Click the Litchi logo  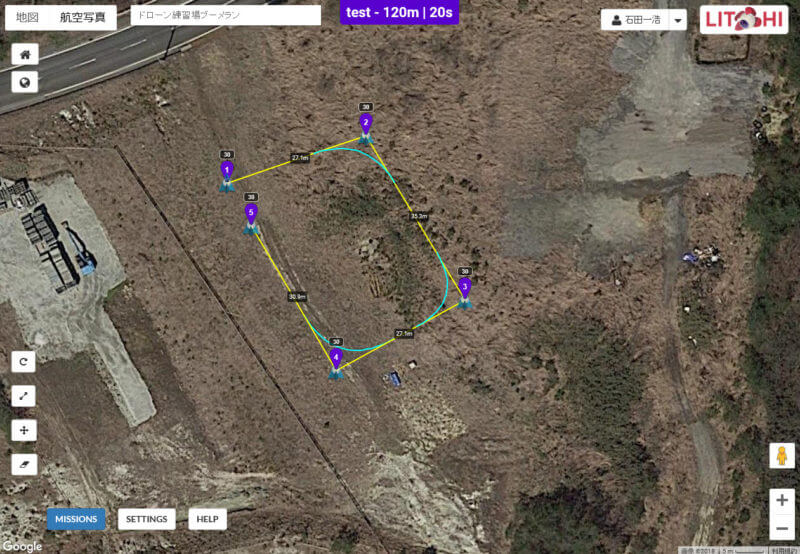[744, 20]
